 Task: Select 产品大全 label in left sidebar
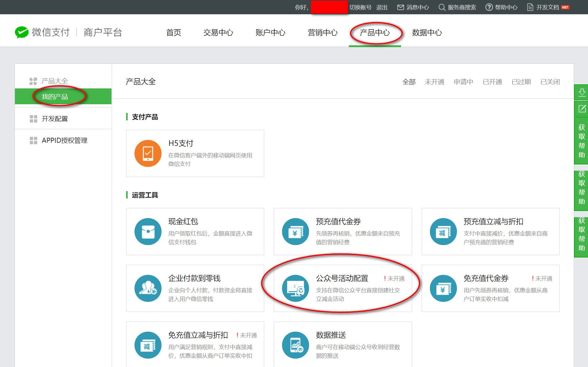[55, 81]
